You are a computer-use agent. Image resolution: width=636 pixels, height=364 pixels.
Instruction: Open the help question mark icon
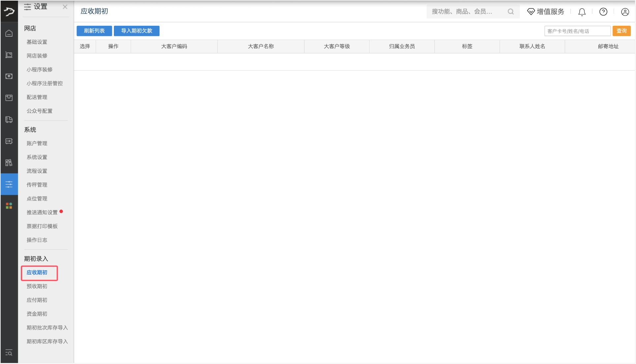[603, 12]
